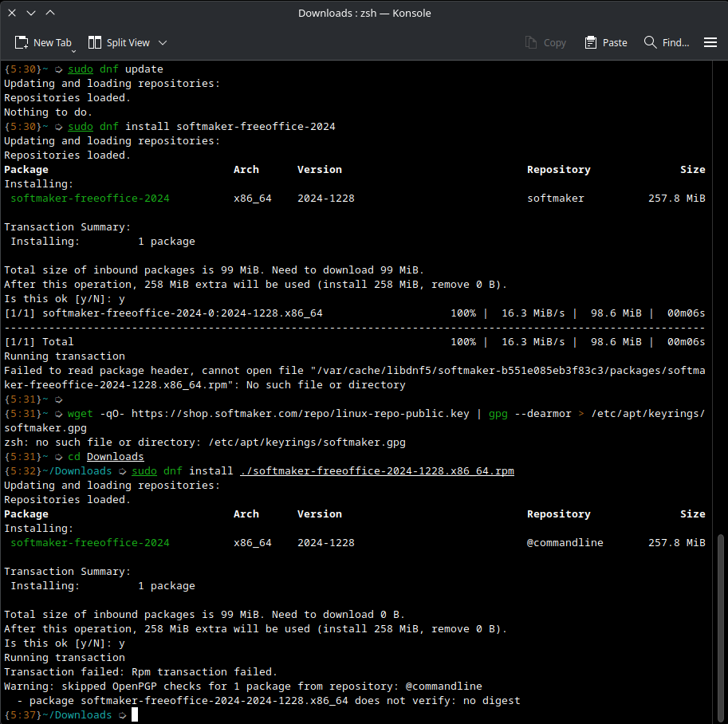Open the hamburger menu
Screen dimensions: 728x724
point(710,42)
